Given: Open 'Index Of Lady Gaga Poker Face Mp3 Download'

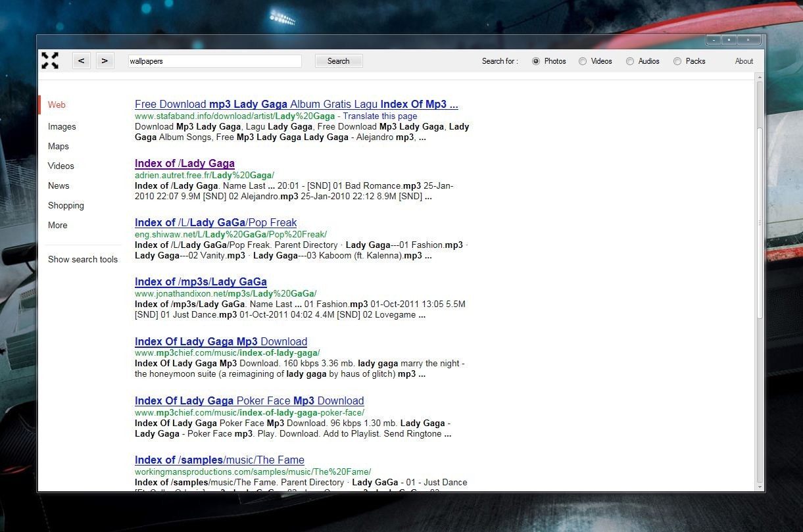Looking at the screenshot, I should pos(249,400).
